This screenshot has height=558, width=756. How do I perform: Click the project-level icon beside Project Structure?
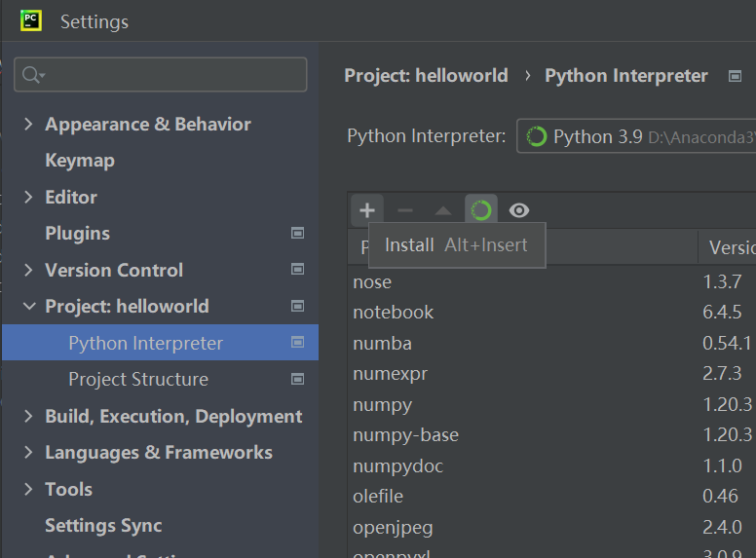click(x=298, y=379)
